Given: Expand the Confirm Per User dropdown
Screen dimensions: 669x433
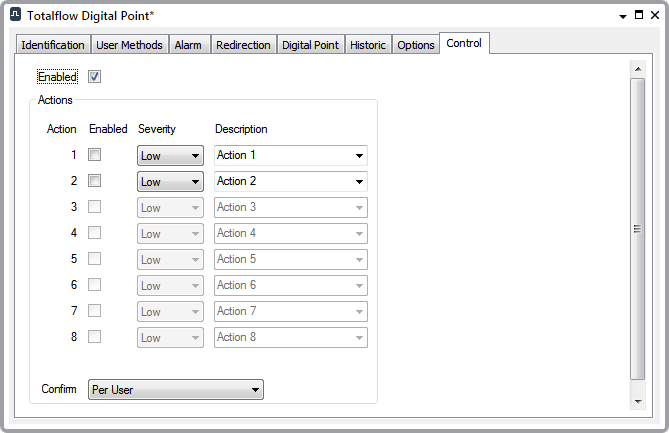Looking at the screenshot, I should (176, 390).
